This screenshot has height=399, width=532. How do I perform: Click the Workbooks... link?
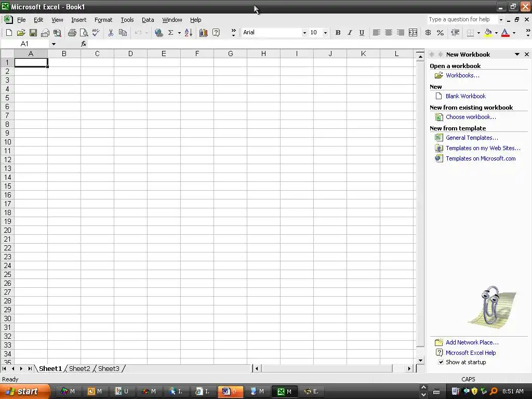click(x=462, y=75)
